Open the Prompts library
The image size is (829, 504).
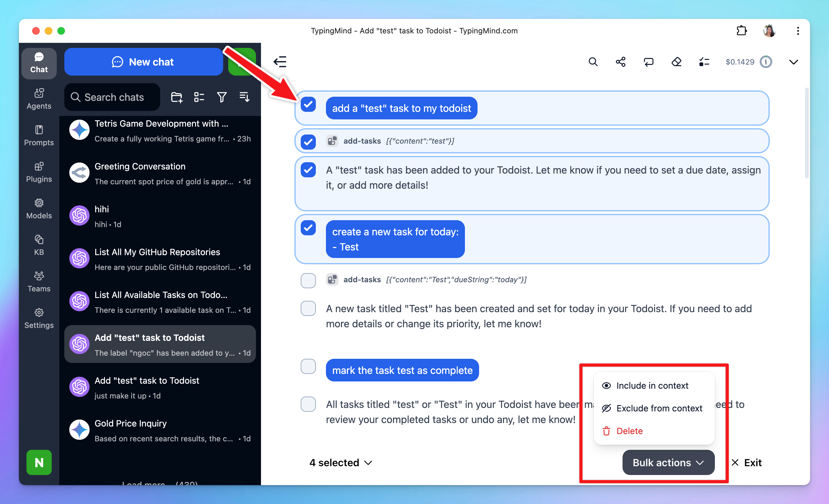(39, 135)
